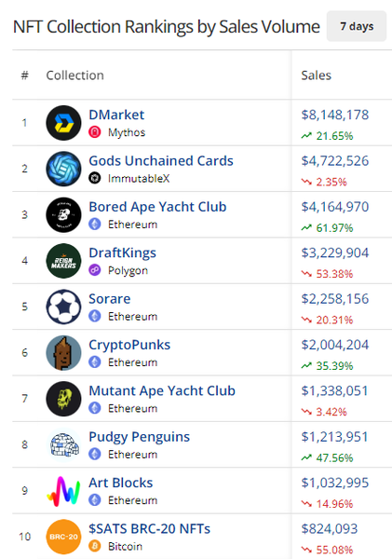
Task: Sort by the Sales column header
Action: pos(316,75)
